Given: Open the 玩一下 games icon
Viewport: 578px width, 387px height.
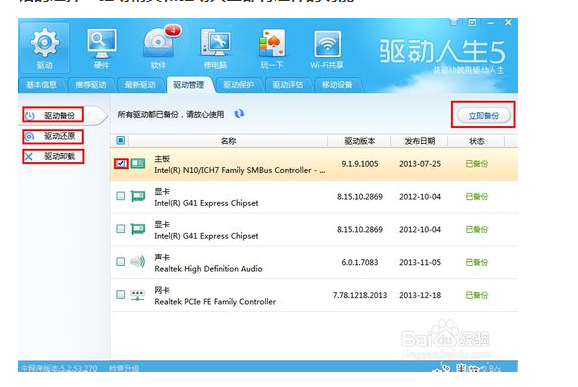Looking at the screenshot, I should [x=272, y=48].
